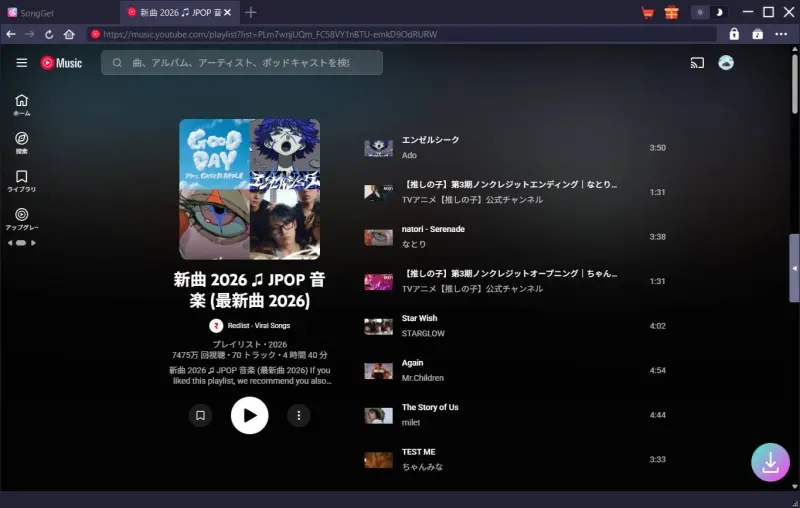800x508 pixels.
Task: Open the shopping cart icon
Action: click(x=648, y=12)
